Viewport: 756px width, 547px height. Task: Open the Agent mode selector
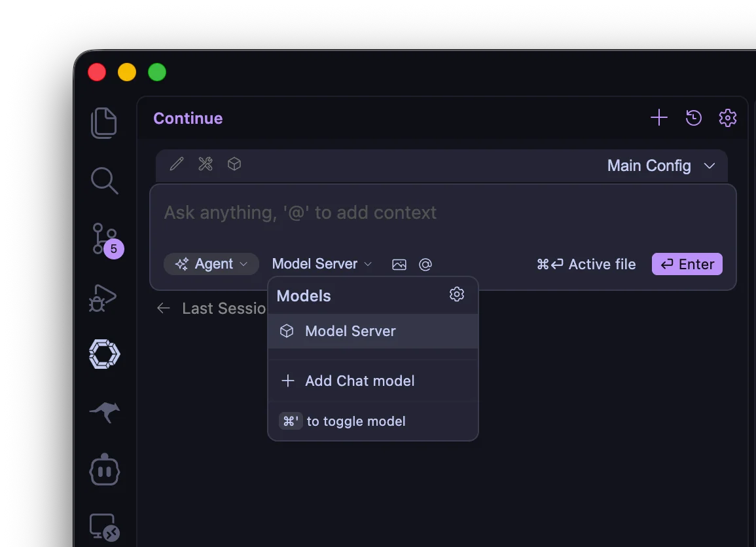[x=211, y=264]
